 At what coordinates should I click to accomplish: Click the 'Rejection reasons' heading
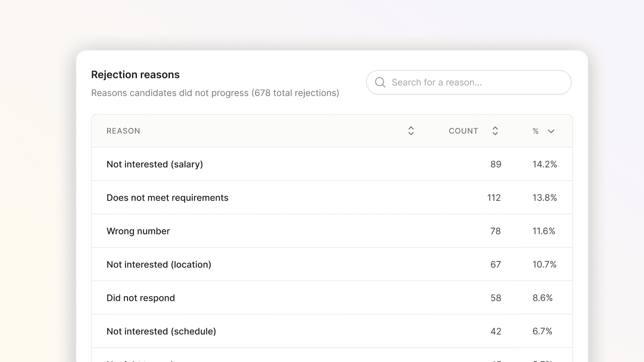135,75
